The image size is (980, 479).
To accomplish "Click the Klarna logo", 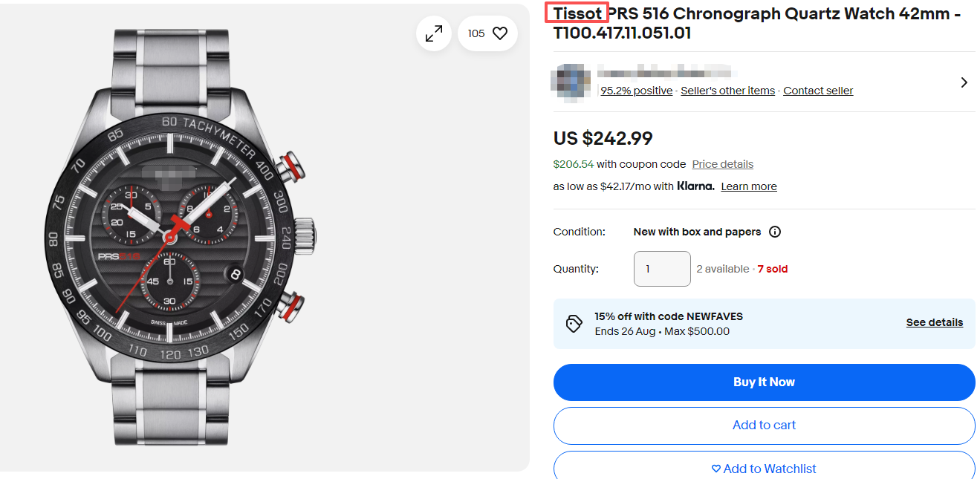I will pyautogui.click(x=695, y=186).
